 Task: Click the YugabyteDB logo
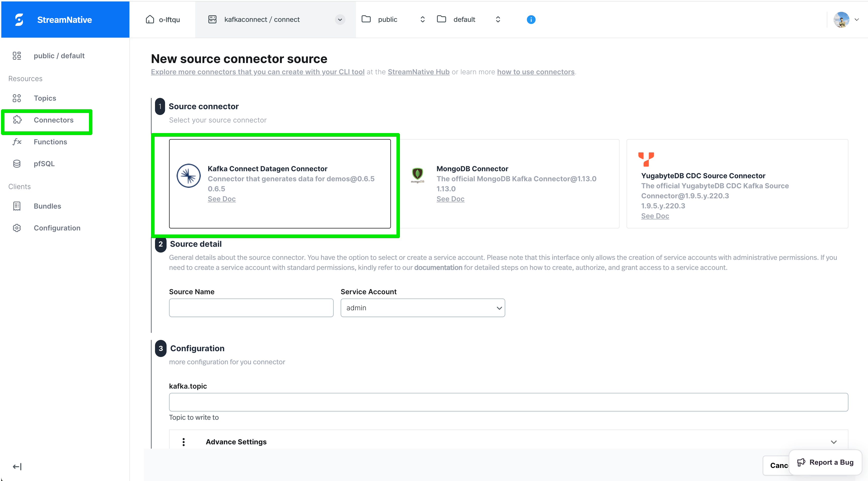[646, 159]
